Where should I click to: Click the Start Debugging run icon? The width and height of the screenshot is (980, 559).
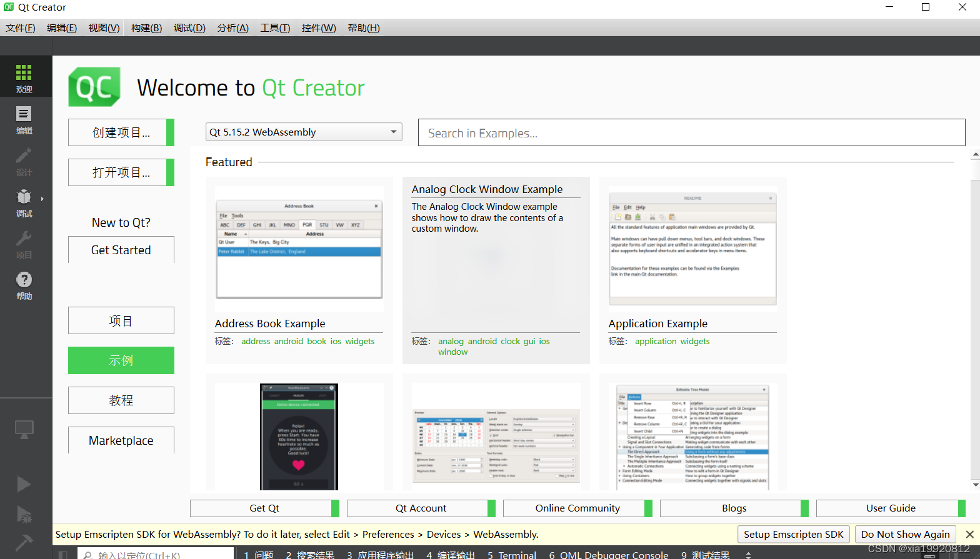(x=24, y=514)
